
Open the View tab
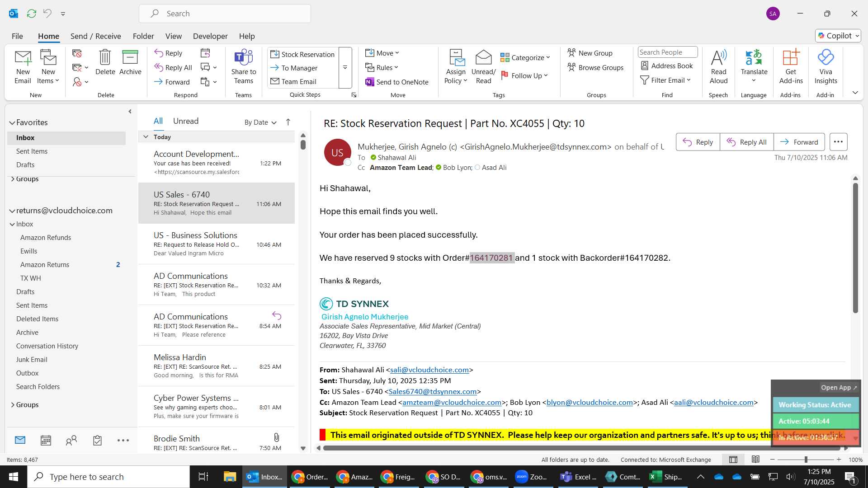coord(173,36)
